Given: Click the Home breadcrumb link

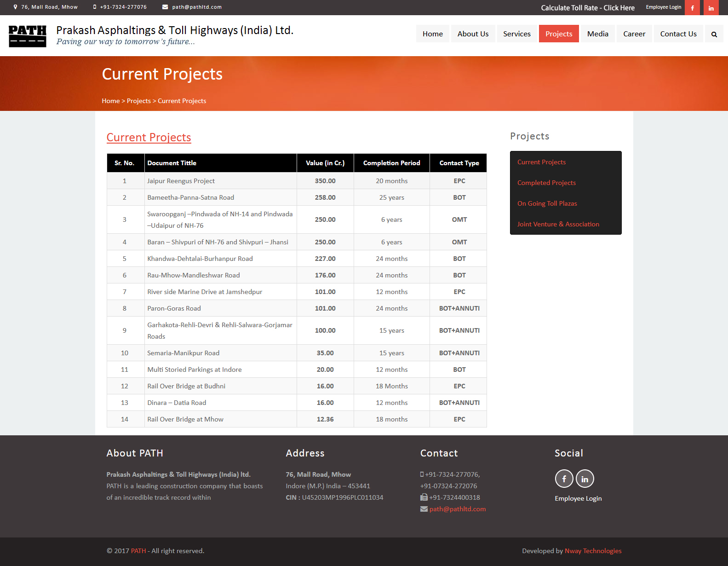Looking at the screenshot, I should click(x=110, y=101).
